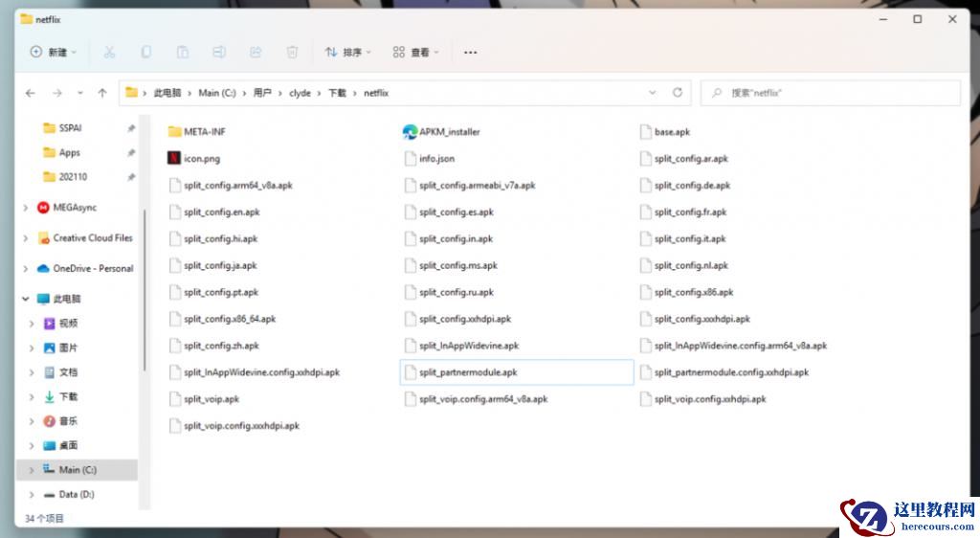Expand address bar history dropdown

point(652,93)
